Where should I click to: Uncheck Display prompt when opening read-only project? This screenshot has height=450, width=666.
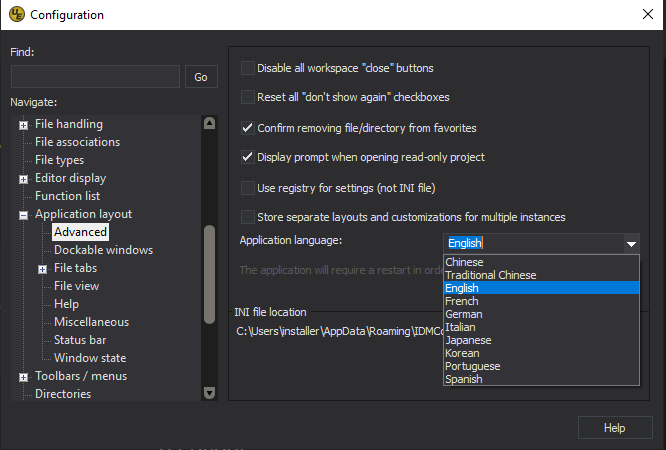pos(248,157)
